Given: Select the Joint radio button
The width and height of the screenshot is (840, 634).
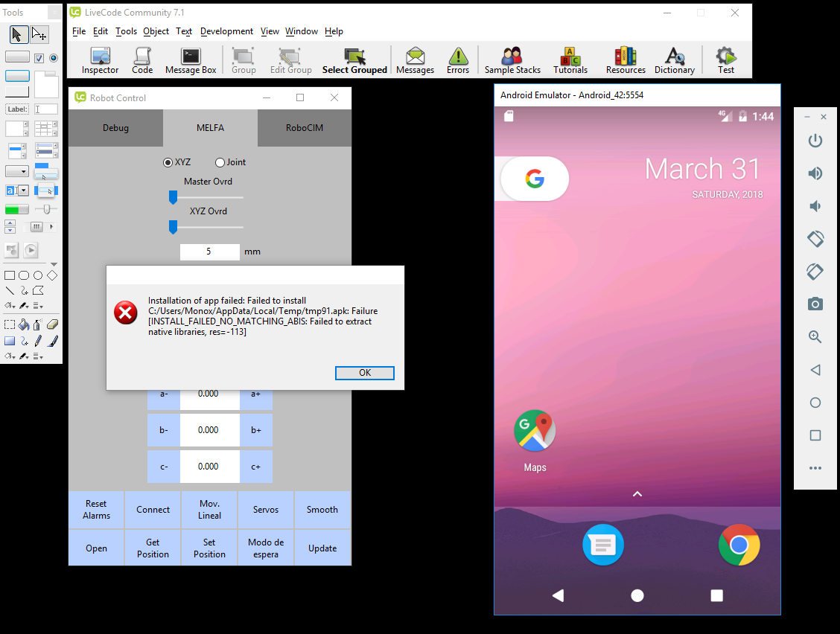Looking at the screenshot, I should (220, 162).
